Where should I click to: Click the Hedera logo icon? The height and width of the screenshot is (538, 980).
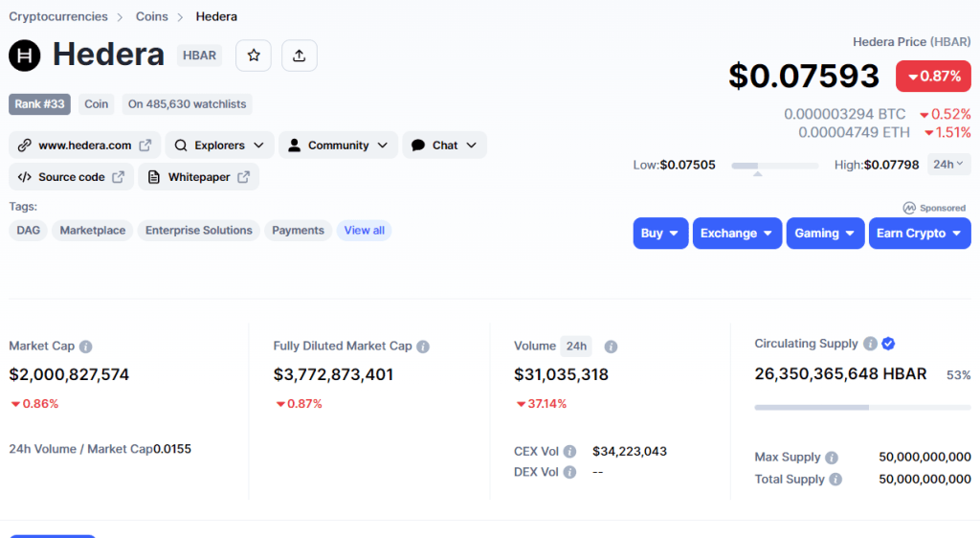(24, 55)
